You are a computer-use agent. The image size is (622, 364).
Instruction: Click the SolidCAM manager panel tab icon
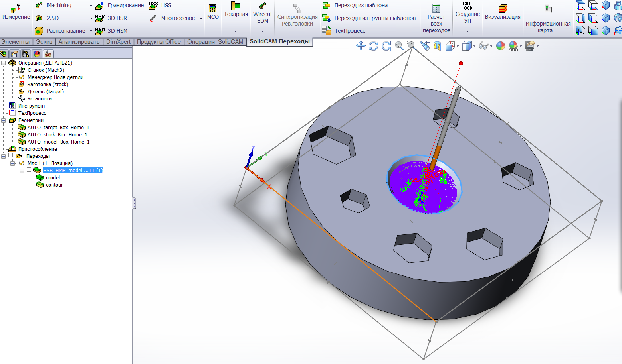tap(48, 54)
